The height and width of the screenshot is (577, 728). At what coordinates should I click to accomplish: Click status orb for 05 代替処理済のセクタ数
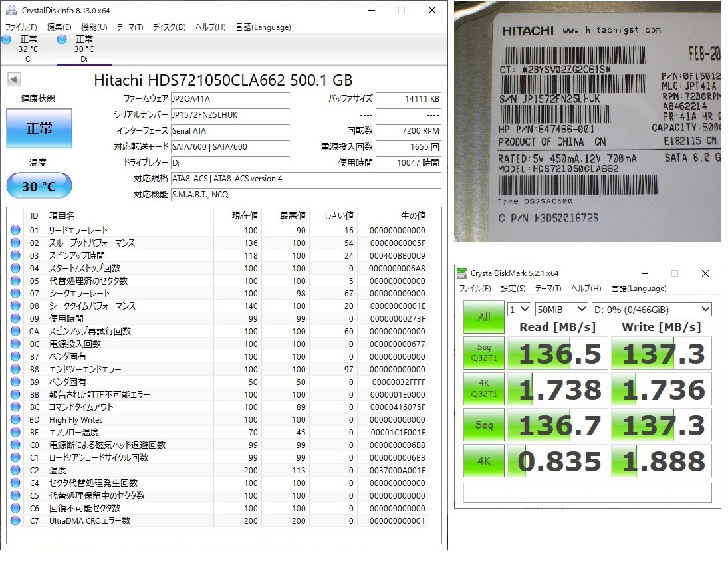click(15, 281)
